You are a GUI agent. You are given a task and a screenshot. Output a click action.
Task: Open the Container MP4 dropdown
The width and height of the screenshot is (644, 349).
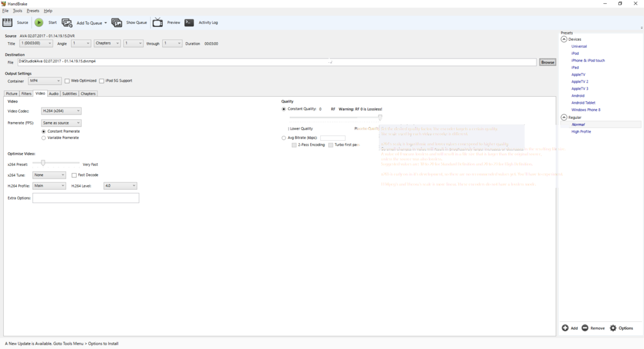(45, 81)
